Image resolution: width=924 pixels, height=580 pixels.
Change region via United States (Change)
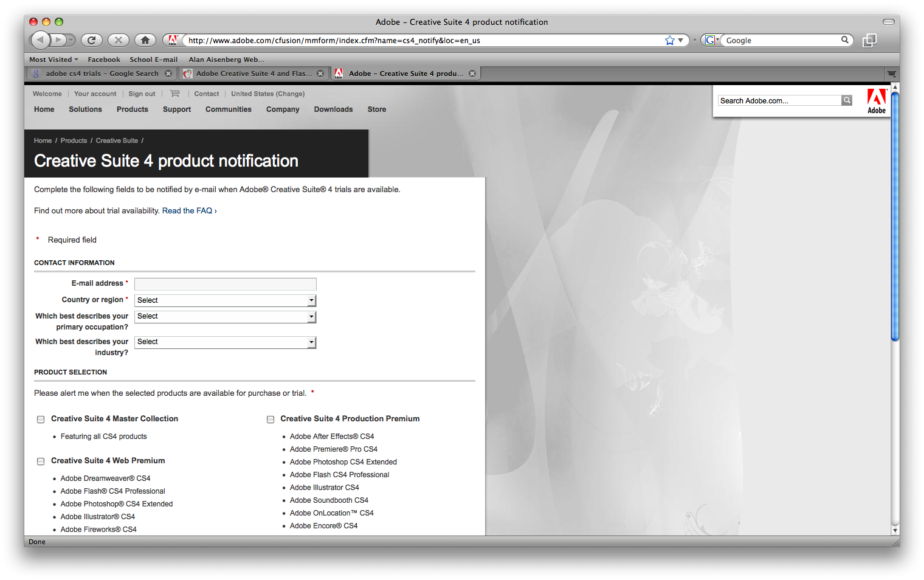coord(268,94)
